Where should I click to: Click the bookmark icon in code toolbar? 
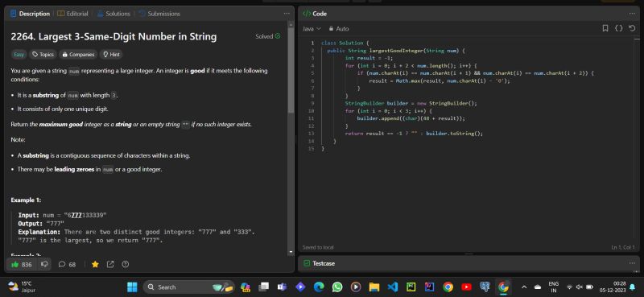[x=605, y=28]
